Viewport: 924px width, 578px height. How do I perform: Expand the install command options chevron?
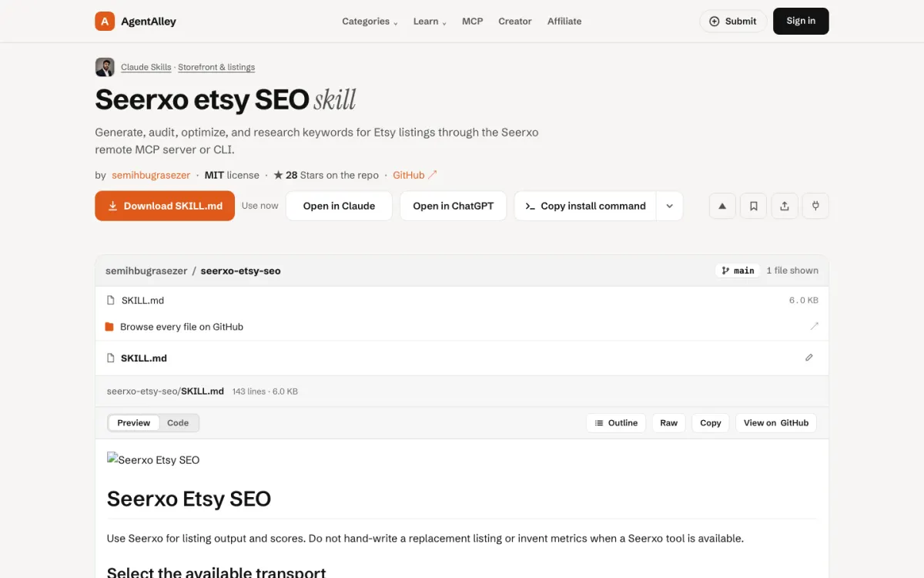point(669,206)
